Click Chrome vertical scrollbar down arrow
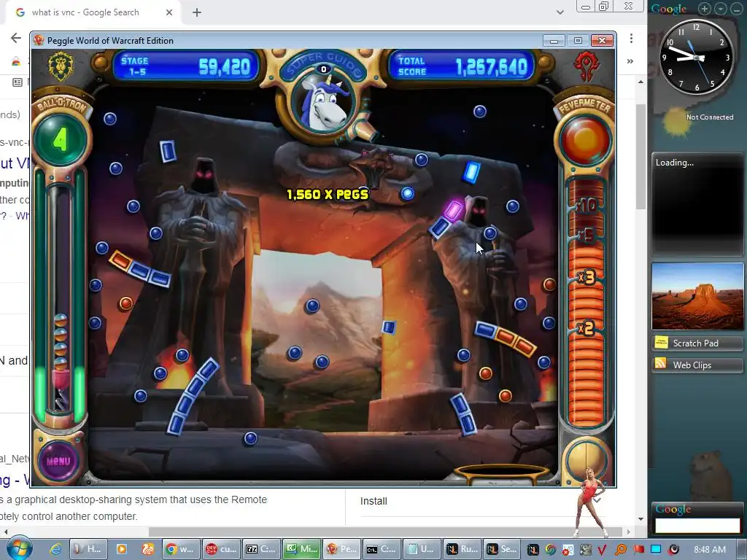Screen dimensions: 747x560 [x=640, y=518]
